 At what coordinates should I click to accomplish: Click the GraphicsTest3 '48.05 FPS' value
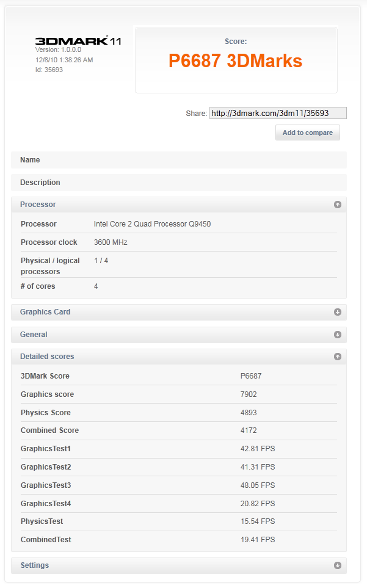pyautogui.click(x=258, y=485)
